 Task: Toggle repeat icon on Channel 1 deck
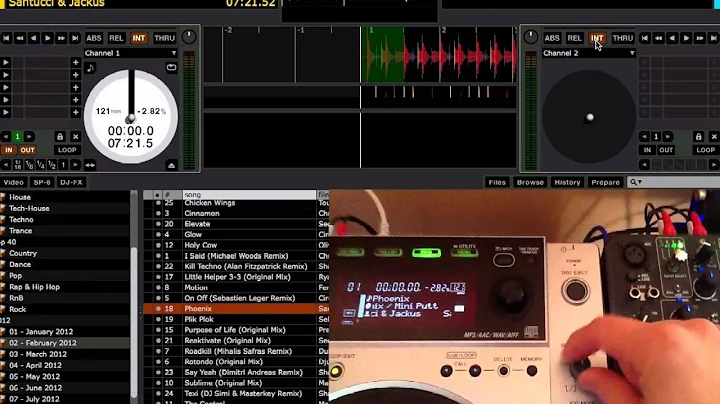pyautogui.click(x=171, y=67)
